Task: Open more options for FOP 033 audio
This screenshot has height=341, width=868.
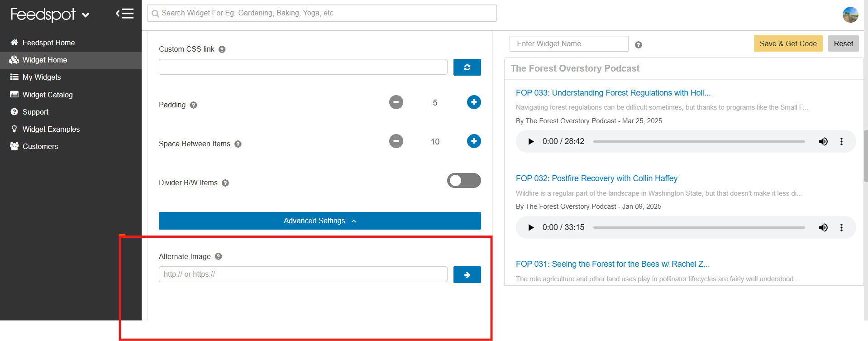Action: point(841,141)
